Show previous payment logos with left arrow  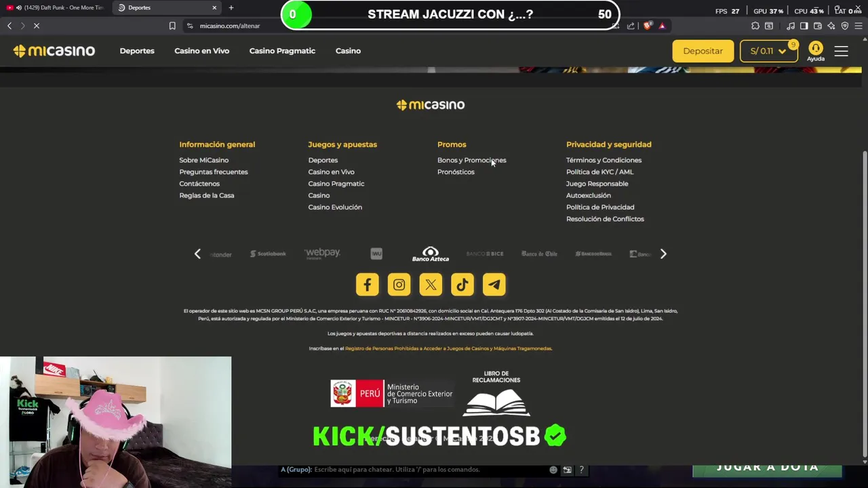click(x=197, y=254)
